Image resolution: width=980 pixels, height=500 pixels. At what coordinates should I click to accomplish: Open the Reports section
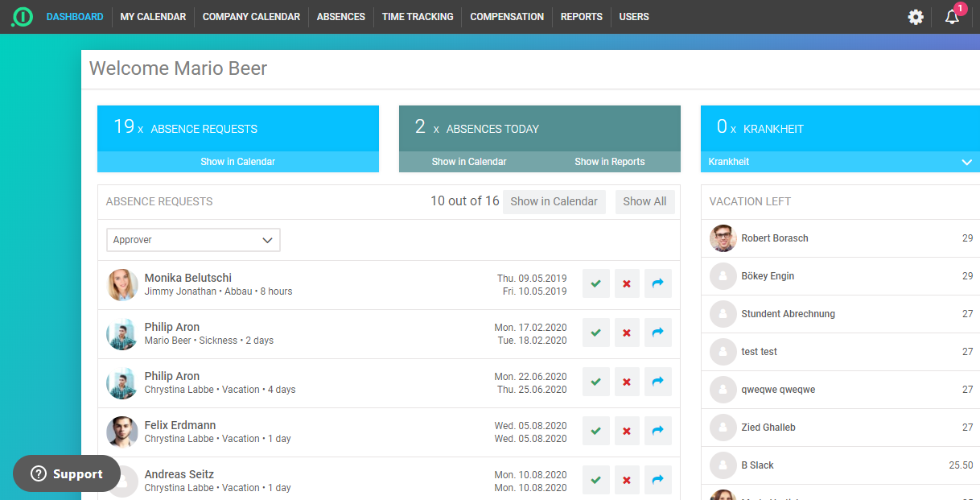pos(582,17)
